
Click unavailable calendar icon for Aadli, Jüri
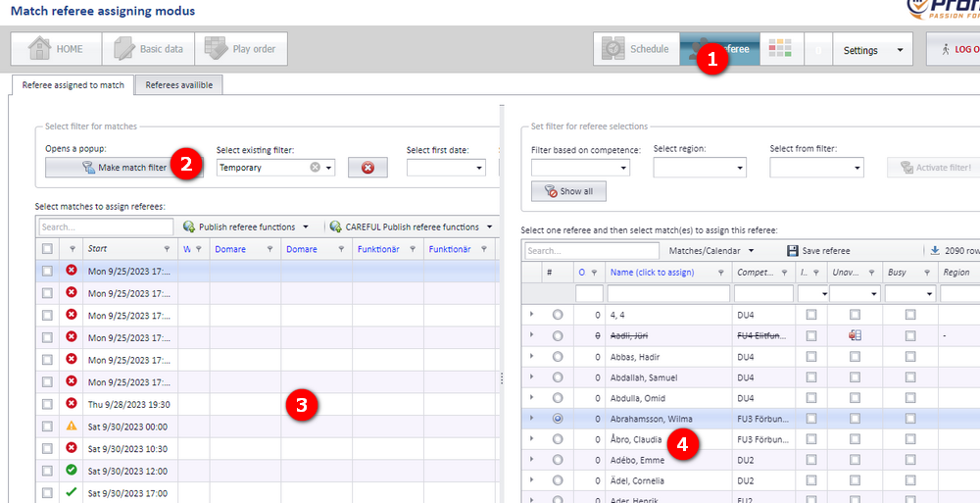click(855, 336)
